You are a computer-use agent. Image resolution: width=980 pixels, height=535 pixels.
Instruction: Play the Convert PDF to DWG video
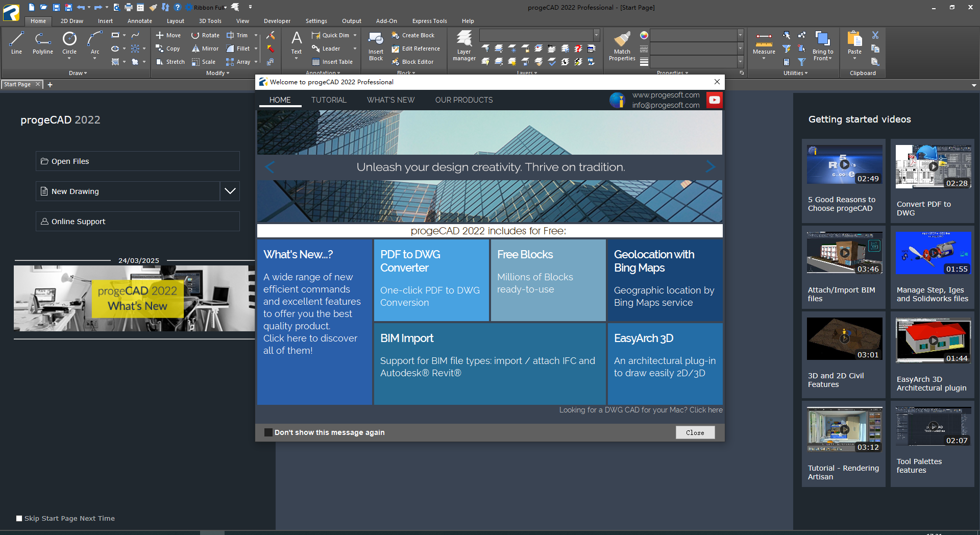pos(933,167)
